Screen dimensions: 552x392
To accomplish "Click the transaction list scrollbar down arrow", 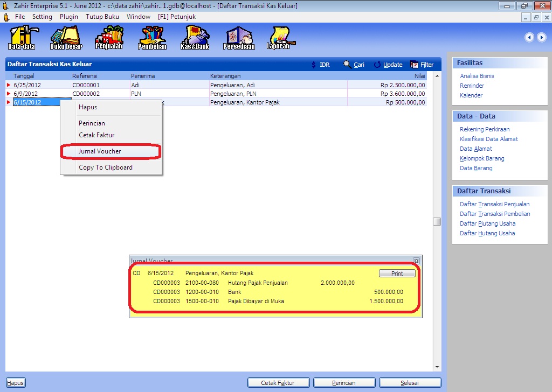I will tap(437, 368).
